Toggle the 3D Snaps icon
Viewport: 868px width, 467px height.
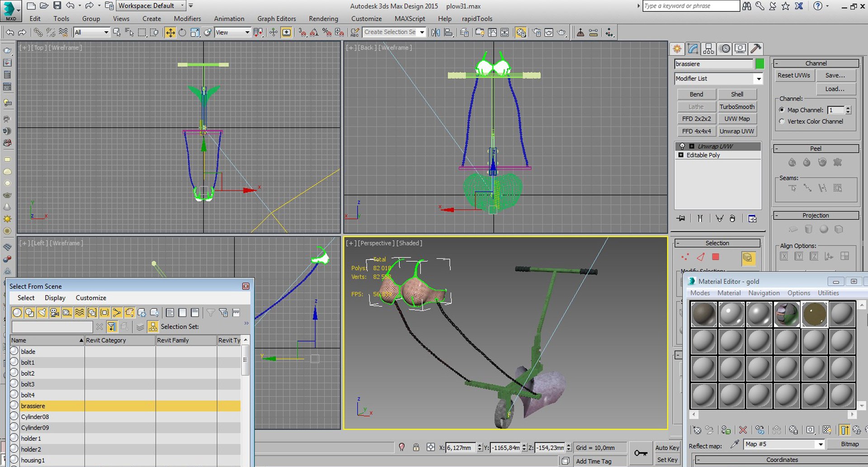click(302, 33)
